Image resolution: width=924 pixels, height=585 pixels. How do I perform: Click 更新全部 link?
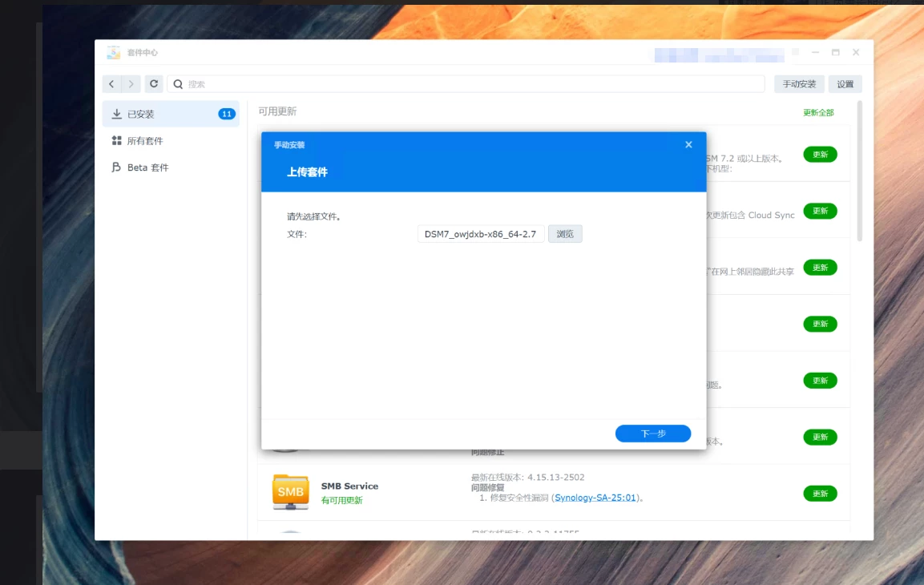click(x=818, y=112)
